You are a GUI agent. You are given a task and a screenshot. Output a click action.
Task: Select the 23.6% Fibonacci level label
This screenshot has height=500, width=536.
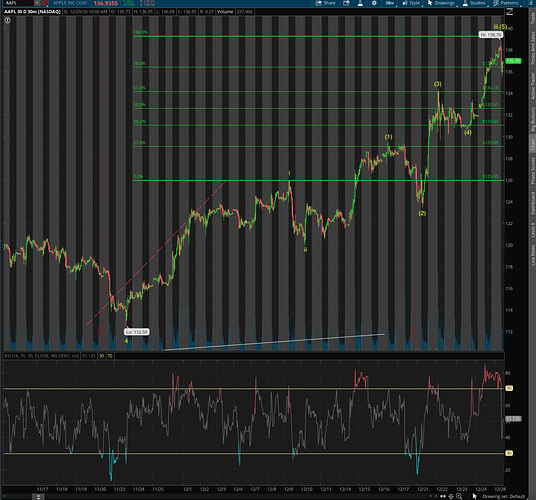[x=139, y=143]
